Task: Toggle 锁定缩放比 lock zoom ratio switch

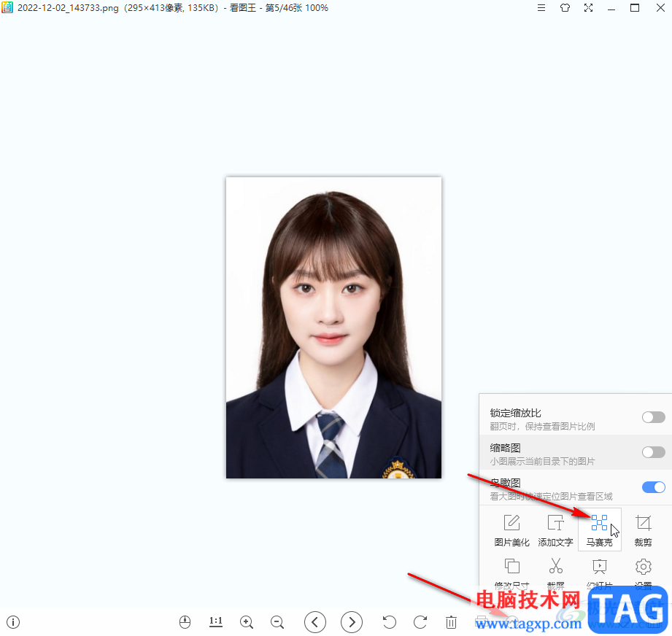Action: (x=653, y=416)
